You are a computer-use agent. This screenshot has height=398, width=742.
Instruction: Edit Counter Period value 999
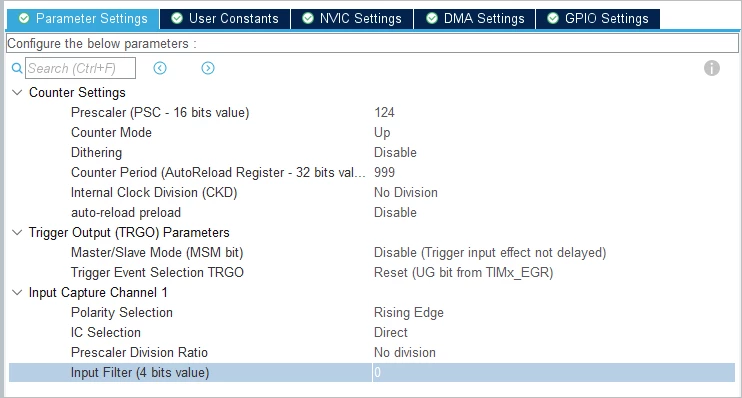[x=384, y=172]
